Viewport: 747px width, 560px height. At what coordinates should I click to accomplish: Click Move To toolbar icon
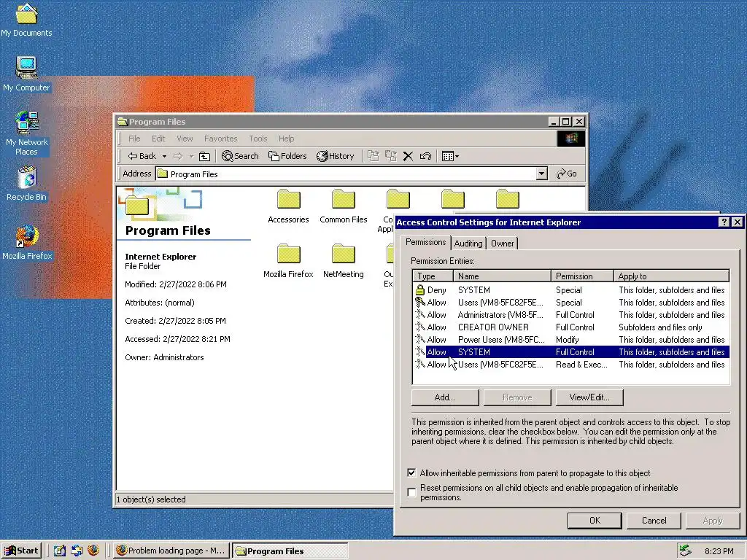pyautogui.click(x=373, y=156)
